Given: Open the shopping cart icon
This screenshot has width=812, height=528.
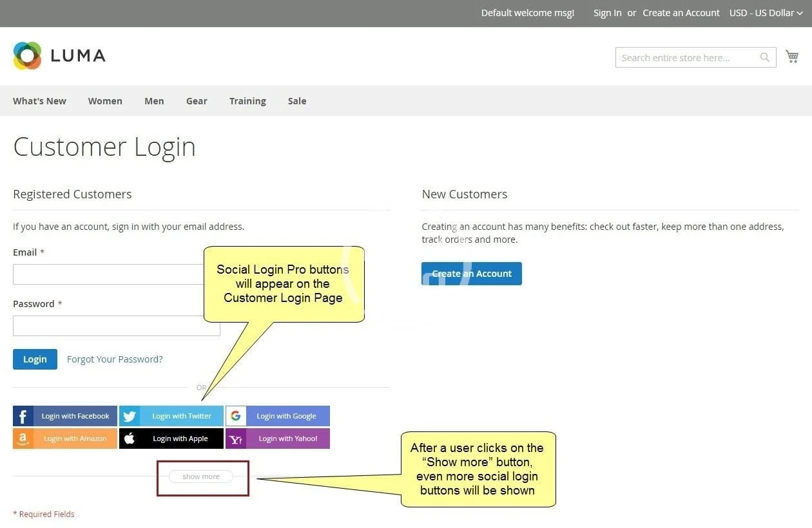Looking at the screenshot, I should point(792,57).
